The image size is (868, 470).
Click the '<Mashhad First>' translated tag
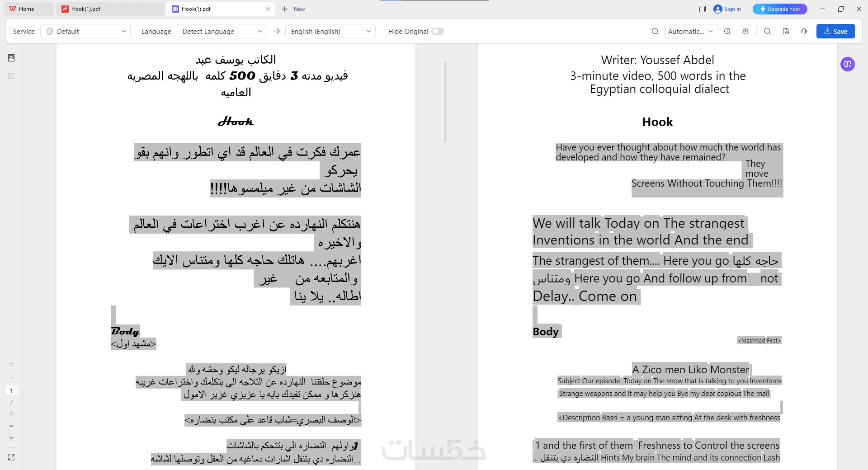pyautogui.click(x=759, y=340)
